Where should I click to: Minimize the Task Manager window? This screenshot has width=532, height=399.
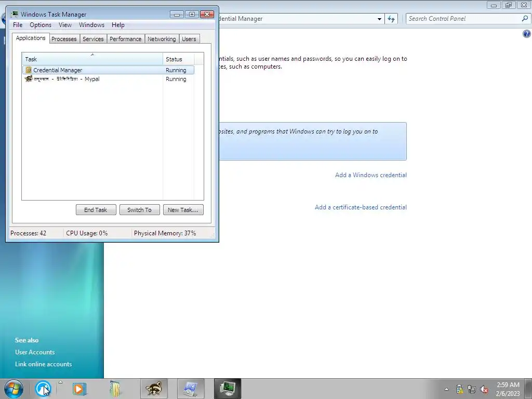(x=177, y=14)
